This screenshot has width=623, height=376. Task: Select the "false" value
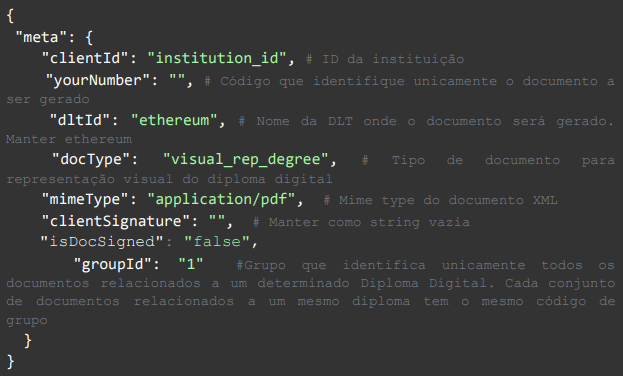point(217,242)
